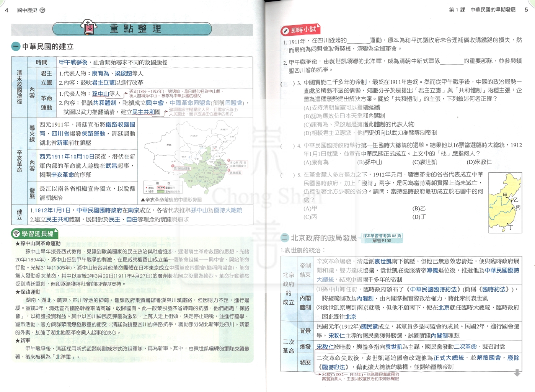Image resolution: width=535 pixels, height=392 pixels.
Task: Select option (A)康有為 in question 4
Action: pos(316,162)
